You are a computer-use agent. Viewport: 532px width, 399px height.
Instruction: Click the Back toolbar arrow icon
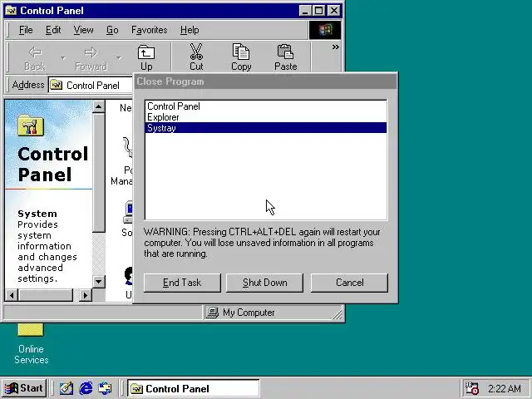(35, 52)
